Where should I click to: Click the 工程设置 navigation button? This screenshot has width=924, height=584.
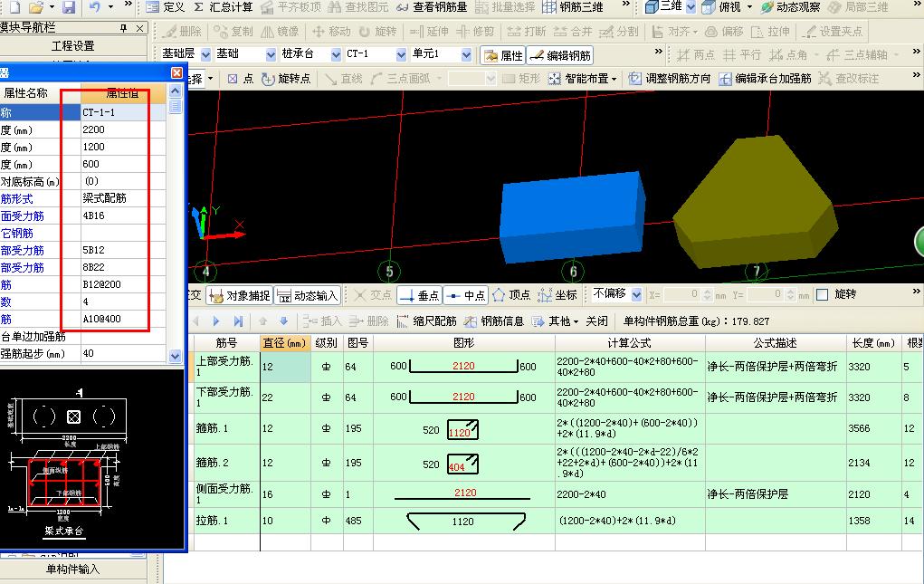73,46
